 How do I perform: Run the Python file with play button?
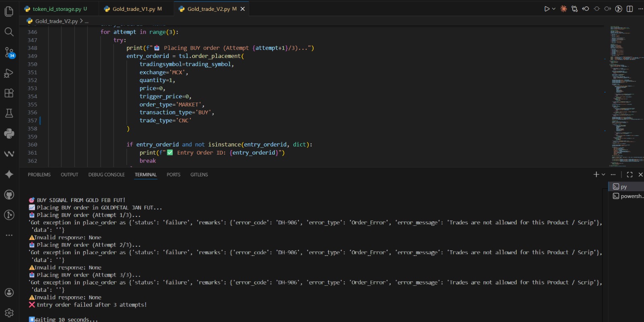coord(547,9)
